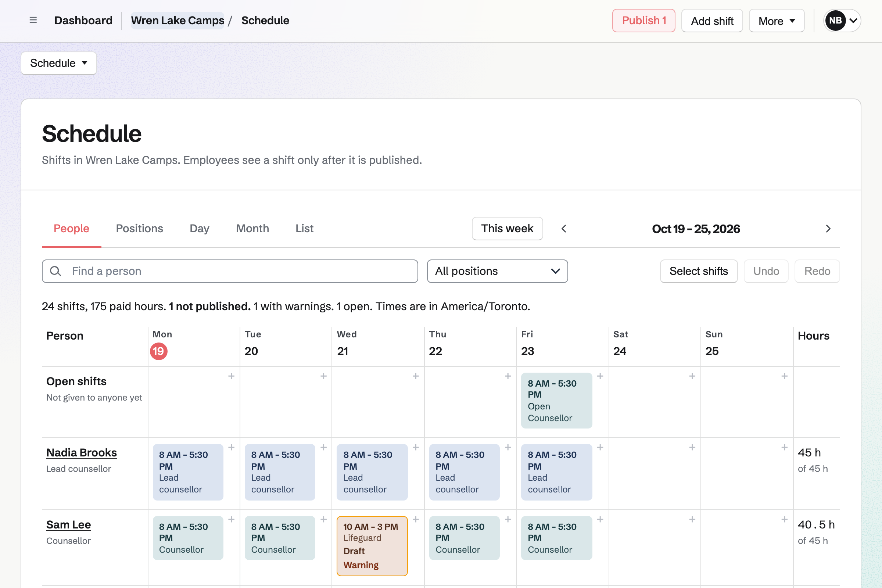
Task: Add Nadia Brooks shift on Saturday
Action: 692,447
